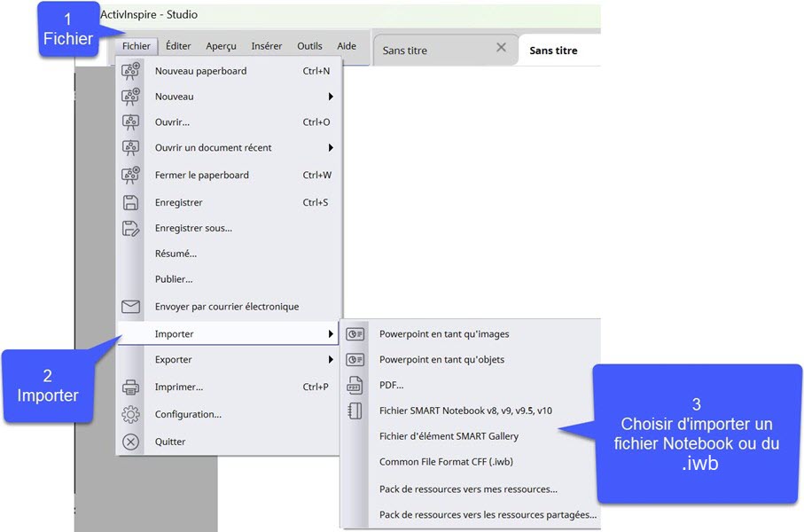Image resolution: width=804 pixels, height=532 pixels.
Task: Click the Fermer le paperboard icon
Action: coord(131,175)
